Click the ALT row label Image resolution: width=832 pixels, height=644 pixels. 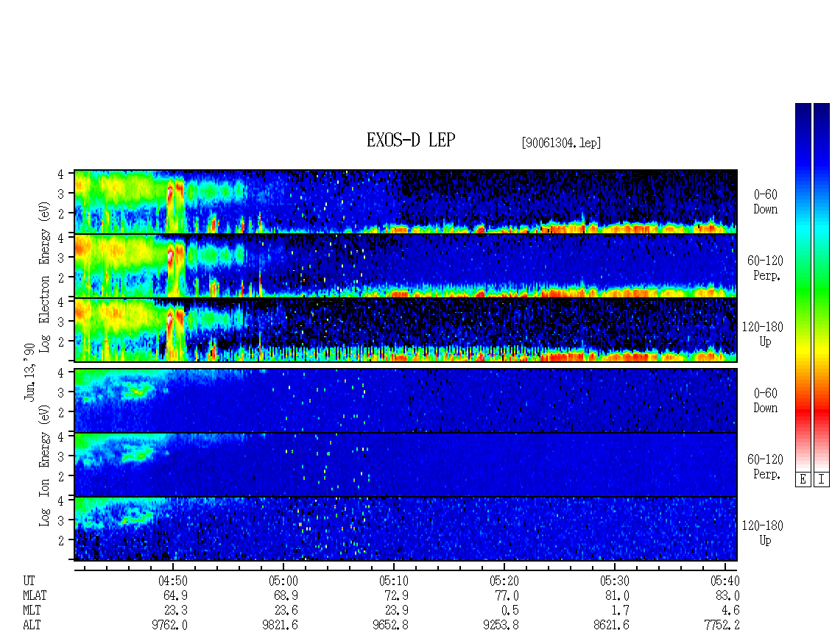(32, 626)
